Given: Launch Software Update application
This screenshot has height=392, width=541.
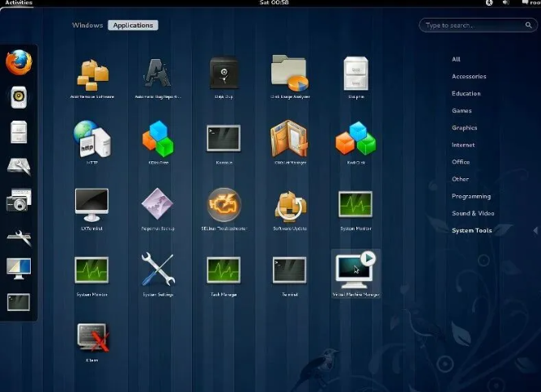Looking at the screenshot, I should pos(289,206).
